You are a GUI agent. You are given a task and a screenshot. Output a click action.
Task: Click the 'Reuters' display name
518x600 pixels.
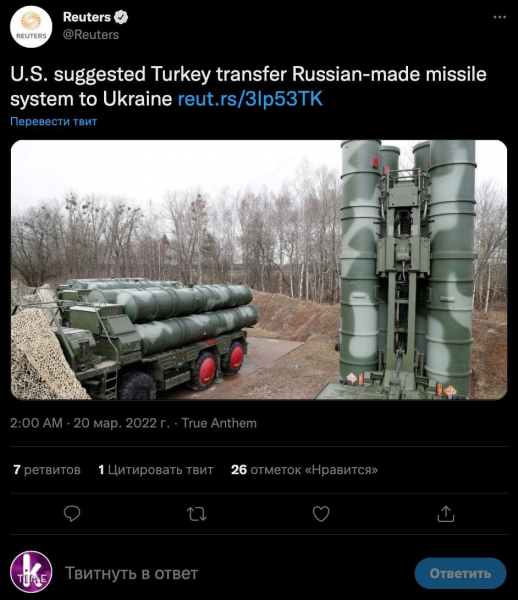pos(87,17)
